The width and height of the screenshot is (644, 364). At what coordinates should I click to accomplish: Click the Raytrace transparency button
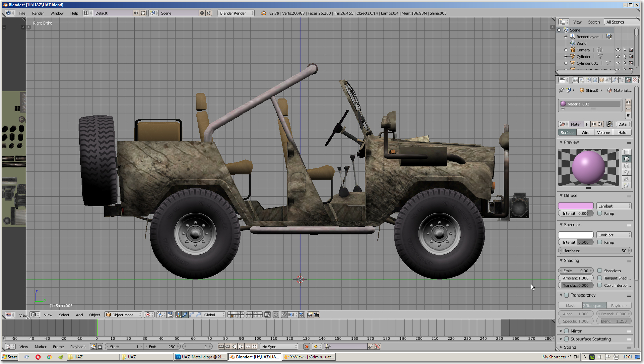pyautogui.click(x=619, y=306)
